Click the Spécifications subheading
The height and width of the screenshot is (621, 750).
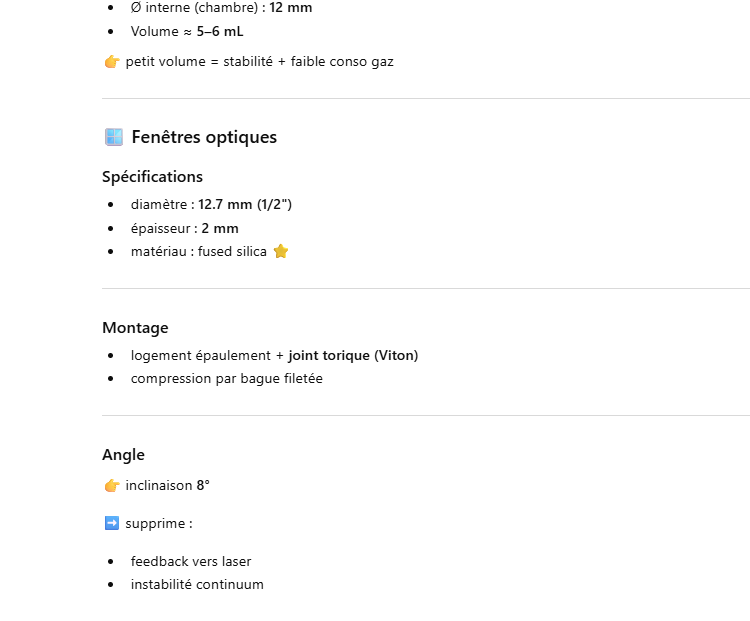(152, 177)
